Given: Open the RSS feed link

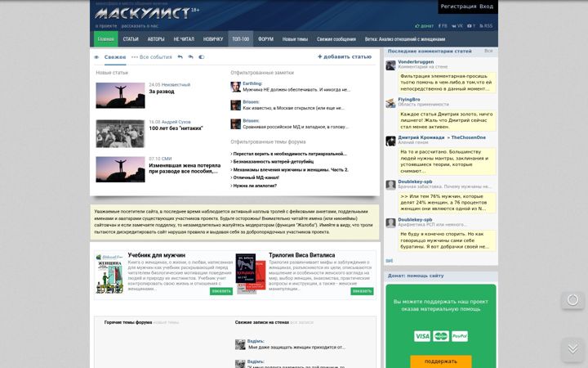Looking at the screenshot, I should tap(486, 26).
